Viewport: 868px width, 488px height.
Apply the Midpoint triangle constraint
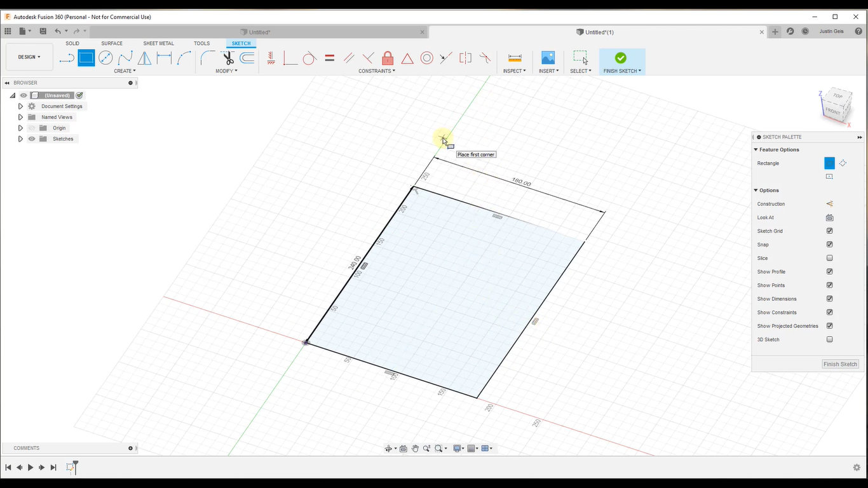[407, 58]
